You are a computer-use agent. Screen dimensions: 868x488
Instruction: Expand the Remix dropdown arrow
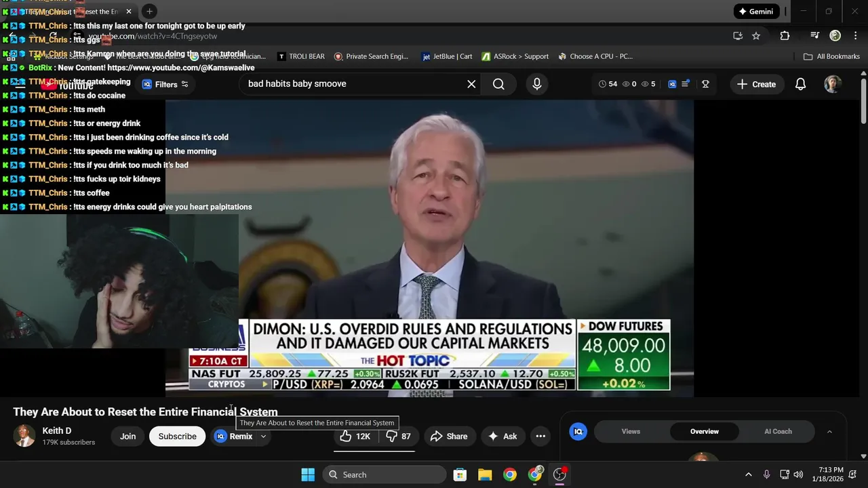tap(263, 436)
